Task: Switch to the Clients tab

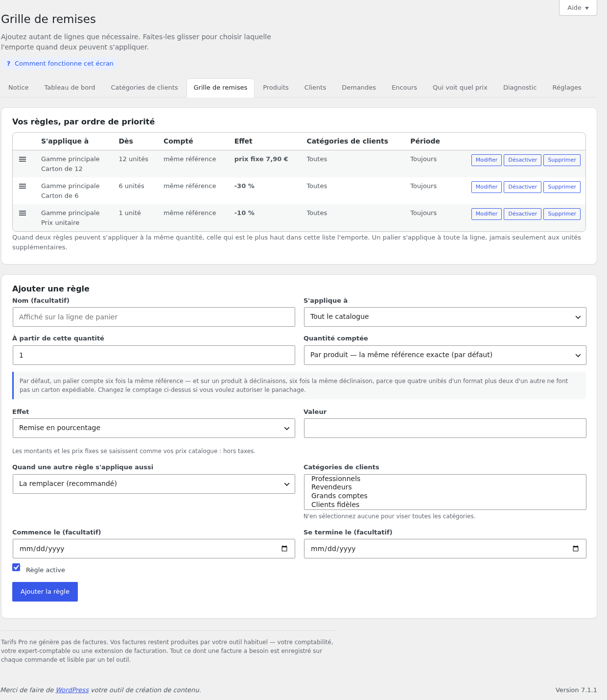Action: pyautogui.click(x=315, y=88)
